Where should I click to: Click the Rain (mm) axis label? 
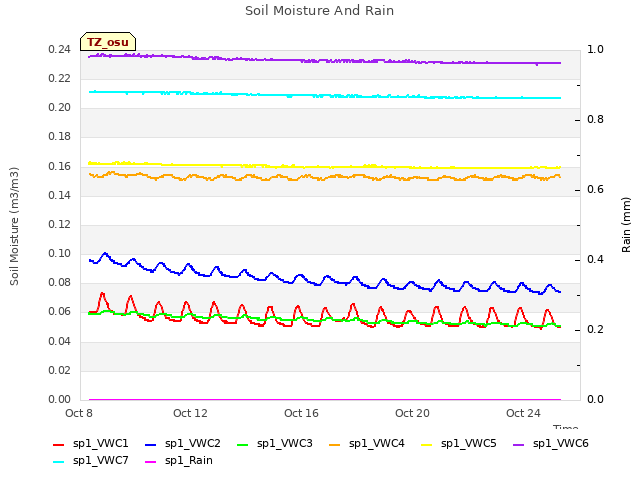click(x=626, y=225)
